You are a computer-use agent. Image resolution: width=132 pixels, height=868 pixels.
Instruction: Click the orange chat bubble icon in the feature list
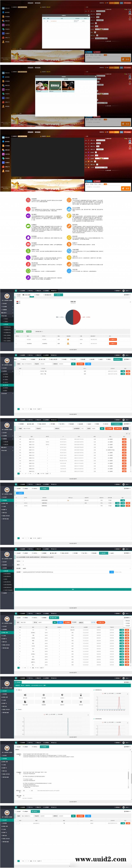click(x=69, y=200)
